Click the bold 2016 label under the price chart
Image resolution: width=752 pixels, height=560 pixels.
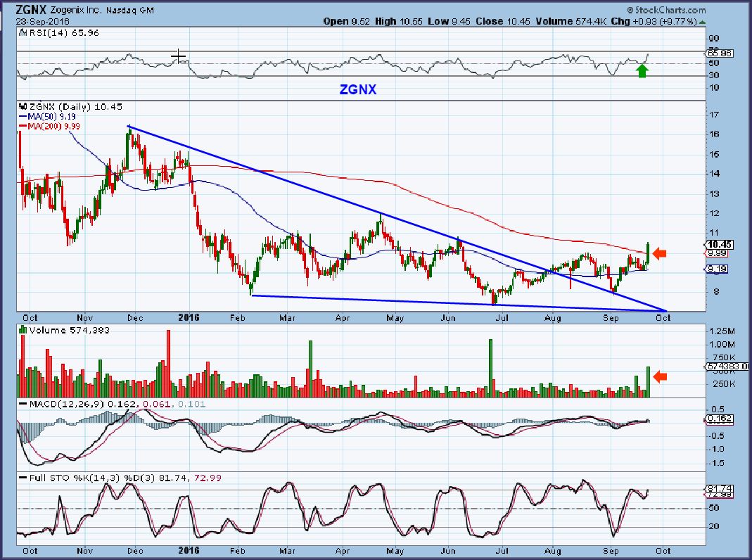tap(189, 317)
